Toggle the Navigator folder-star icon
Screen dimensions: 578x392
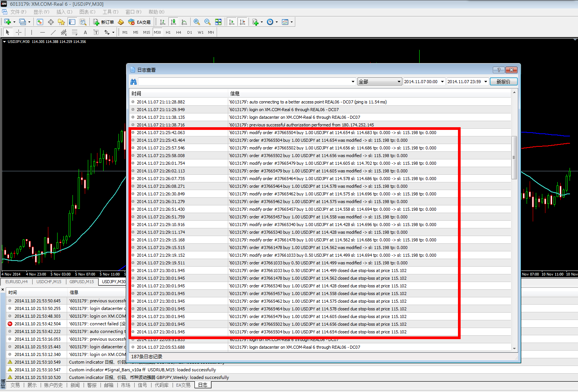pyautogui.click(x=61, y=22)
